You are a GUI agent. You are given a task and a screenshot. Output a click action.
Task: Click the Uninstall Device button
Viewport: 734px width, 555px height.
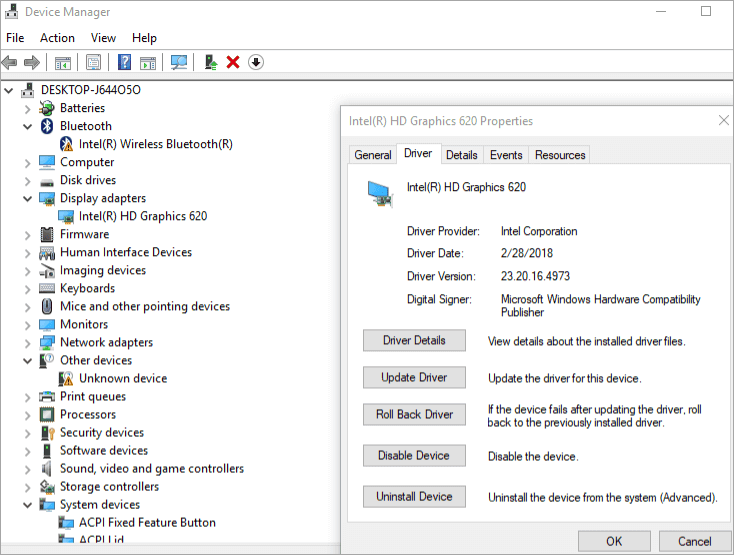(414, 497)
